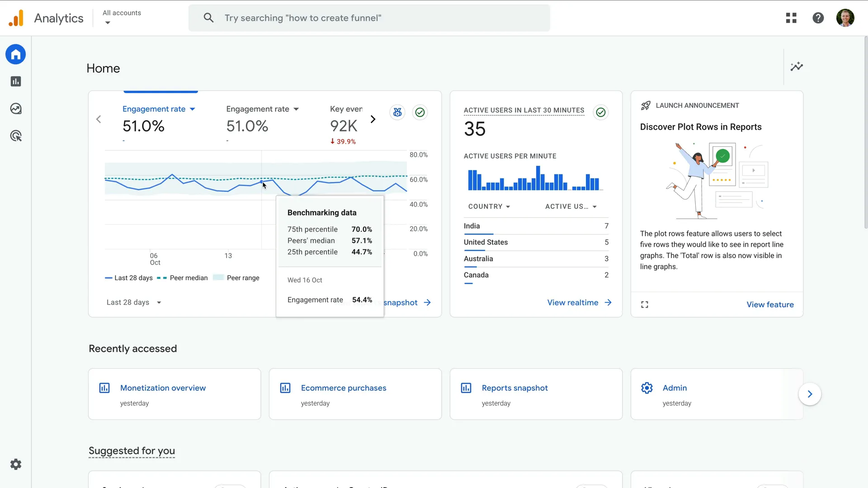Open the Last 28 days date range selector
Image resolution: width=868 pixels, height=488 pixels.
pyautogui.click(x=133, y=302)
